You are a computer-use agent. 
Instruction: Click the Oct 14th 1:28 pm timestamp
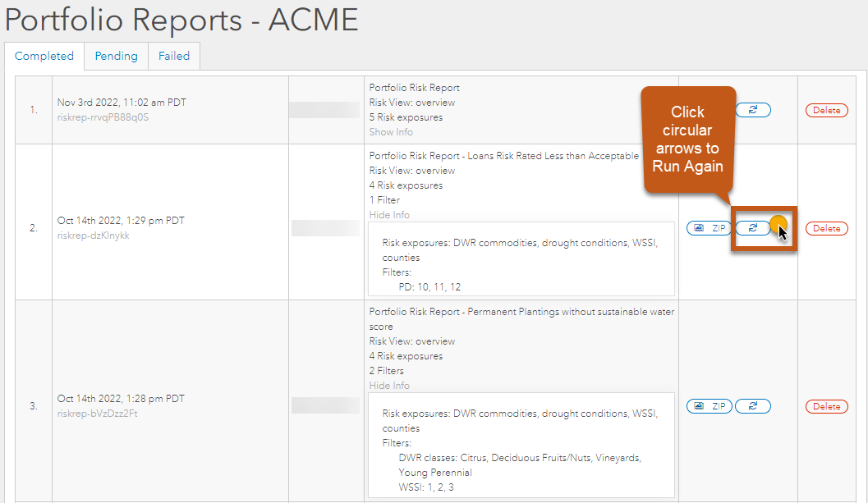pos(121,399)
